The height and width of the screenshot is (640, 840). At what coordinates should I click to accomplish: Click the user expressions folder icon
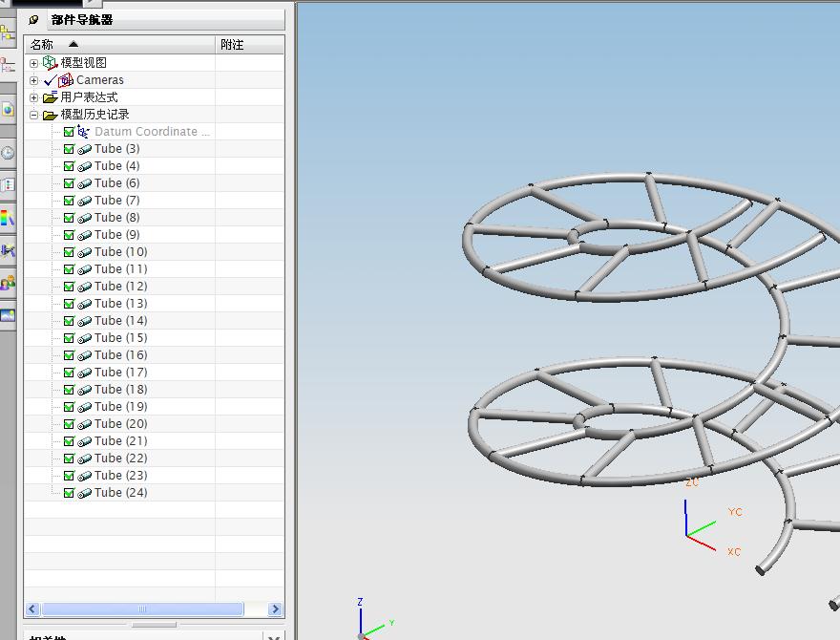(x=50, y=97)
